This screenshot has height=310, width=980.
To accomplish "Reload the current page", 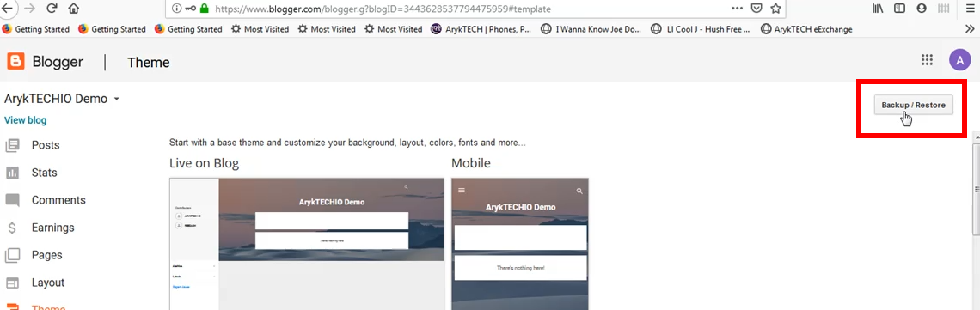I will 52,9.
